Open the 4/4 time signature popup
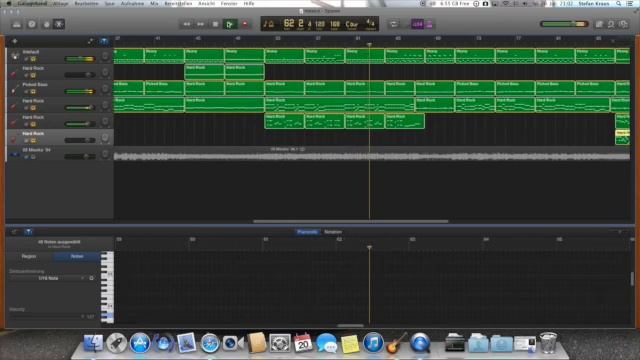 [x=370, y=24]
